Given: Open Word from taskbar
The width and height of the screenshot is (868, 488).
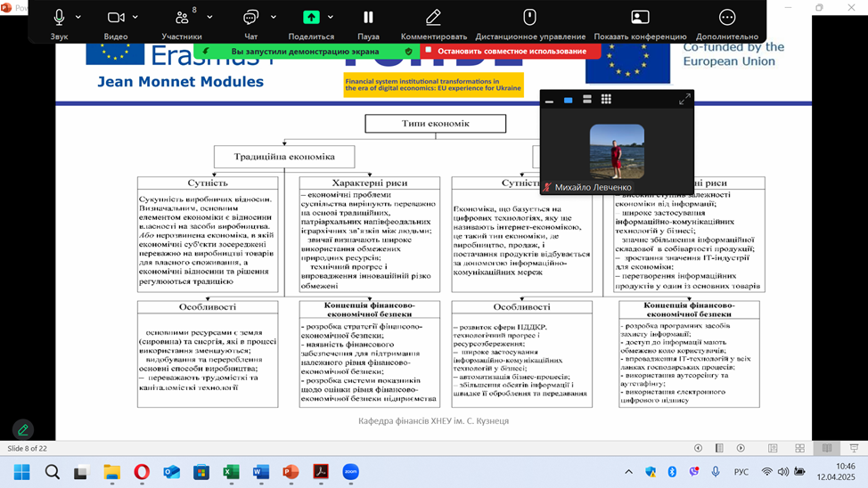Looking at the screenshot, I should pyautogui.click(x=261, y=472).
